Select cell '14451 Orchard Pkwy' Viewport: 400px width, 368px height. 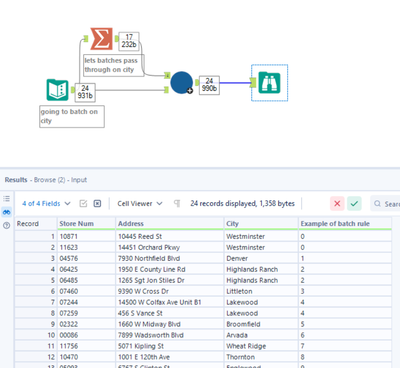170,247
